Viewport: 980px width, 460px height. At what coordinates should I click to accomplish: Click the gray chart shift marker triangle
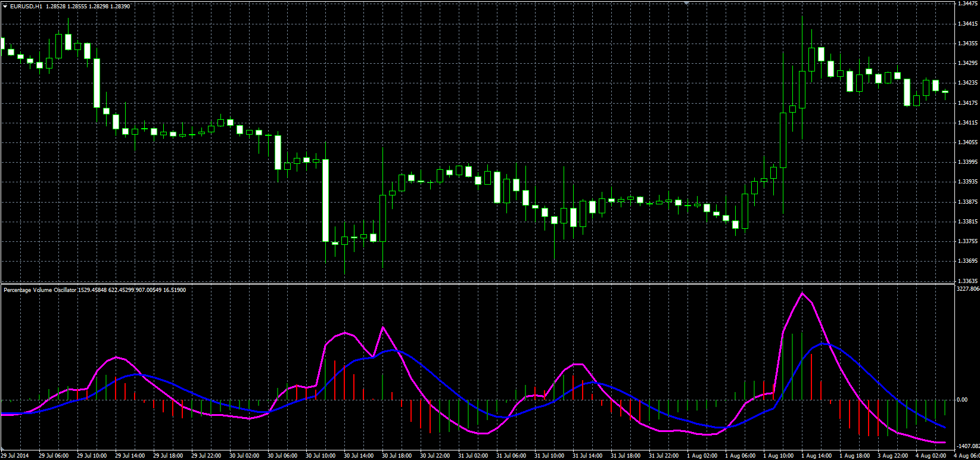(x=687, y=3)
